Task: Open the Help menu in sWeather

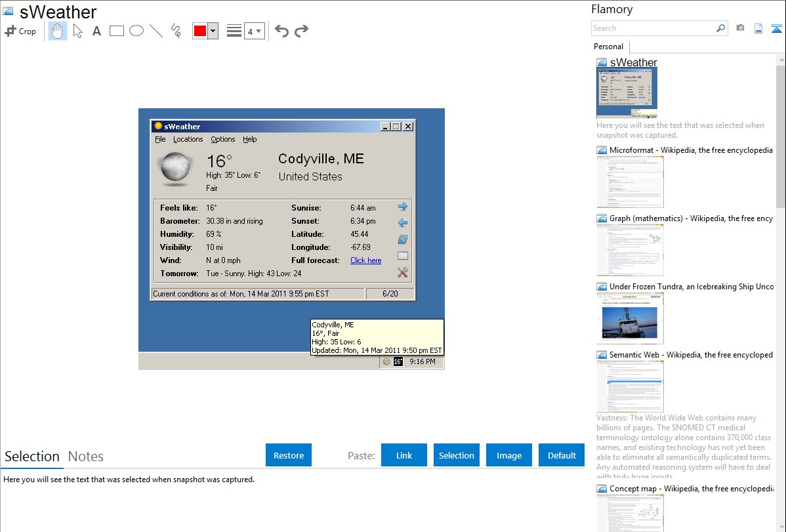Action: [249, 139]
